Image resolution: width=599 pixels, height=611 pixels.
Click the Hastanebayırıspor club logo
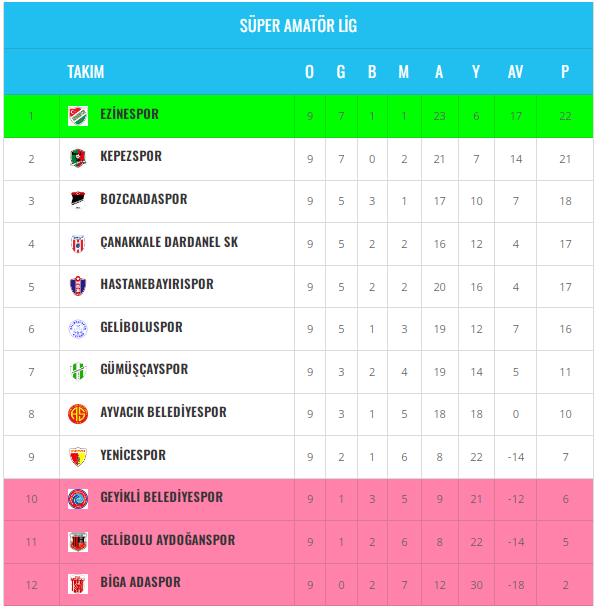point(78,286)
